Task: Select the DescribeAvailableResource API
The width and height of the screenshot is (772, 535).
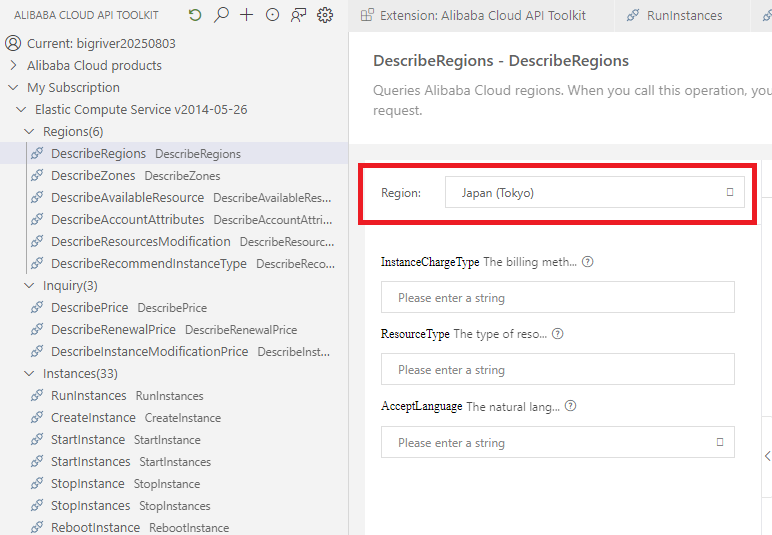Action: 128,197
